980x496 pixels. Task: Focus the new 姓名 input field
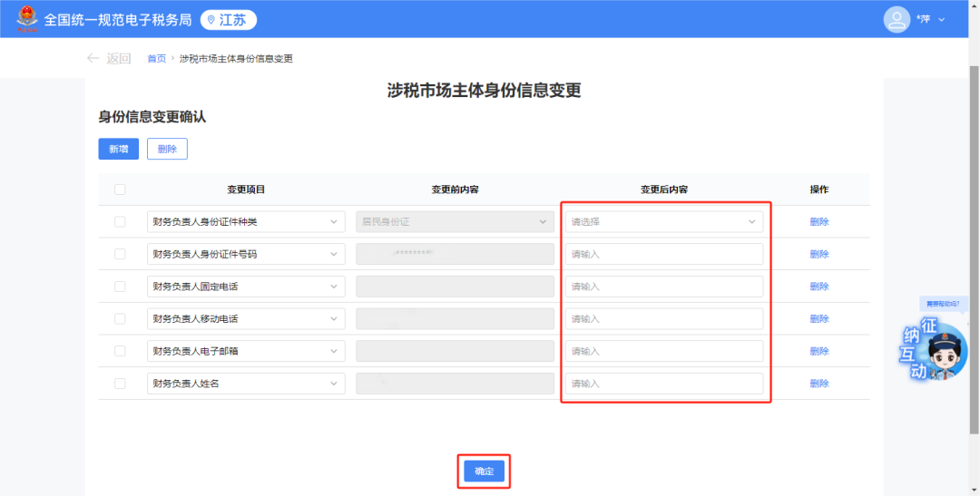[664, 384]
